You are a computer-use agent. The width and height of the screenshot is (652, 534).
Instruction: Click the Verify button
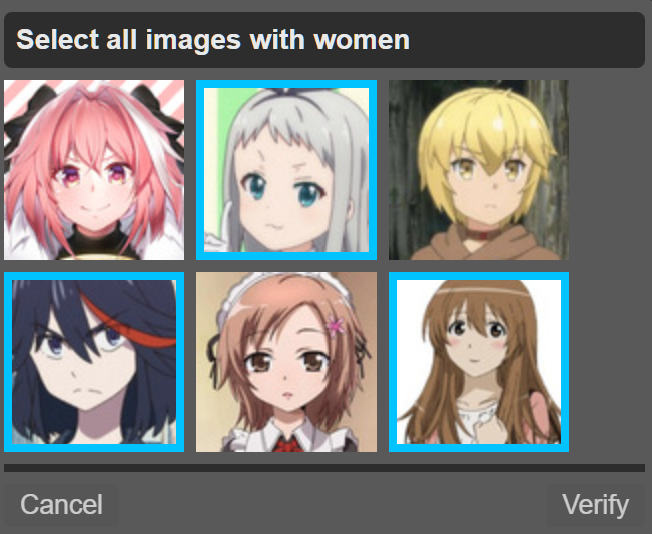595,505
